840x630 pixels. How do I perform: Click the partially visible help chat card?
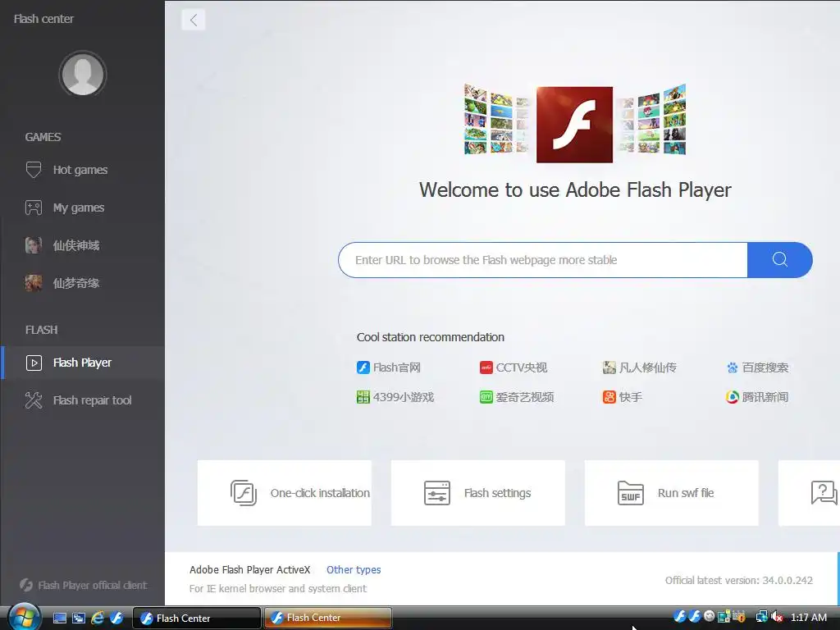(x=809, y=493)
